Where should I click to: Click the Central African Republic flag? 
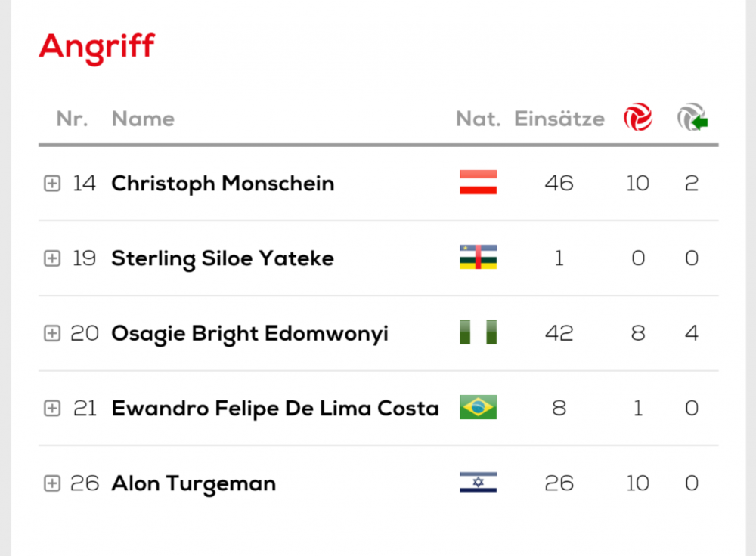click(x=478, y=257)
